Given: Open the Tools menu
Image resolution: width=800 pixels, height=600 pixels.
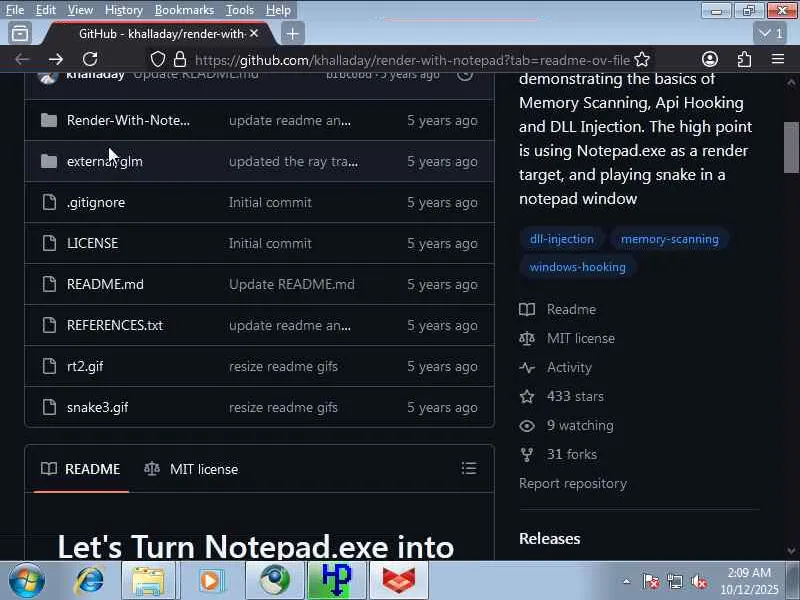Looking at the screenshot, I should [240, 10].
